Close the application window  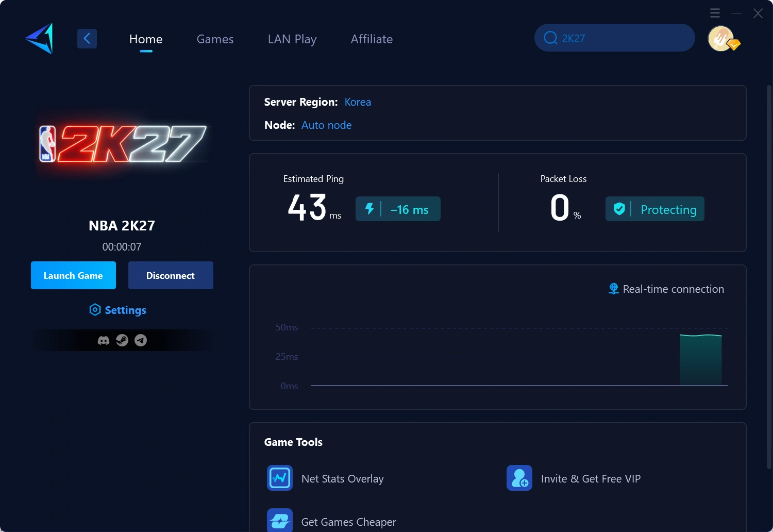pos(758,13)
